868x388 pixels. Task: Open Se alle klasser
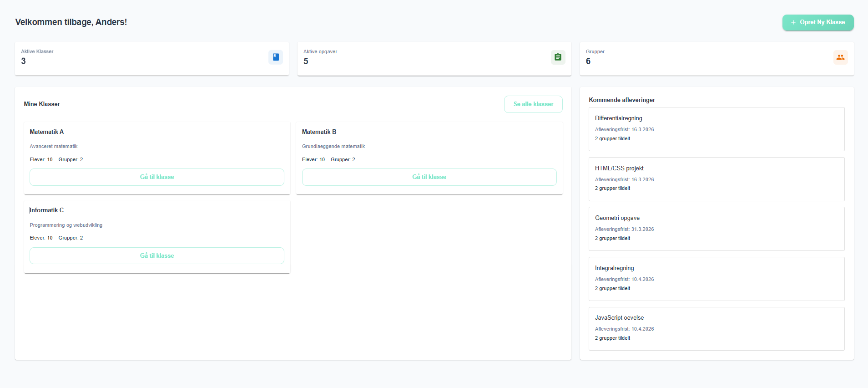(x=533, y=104)
